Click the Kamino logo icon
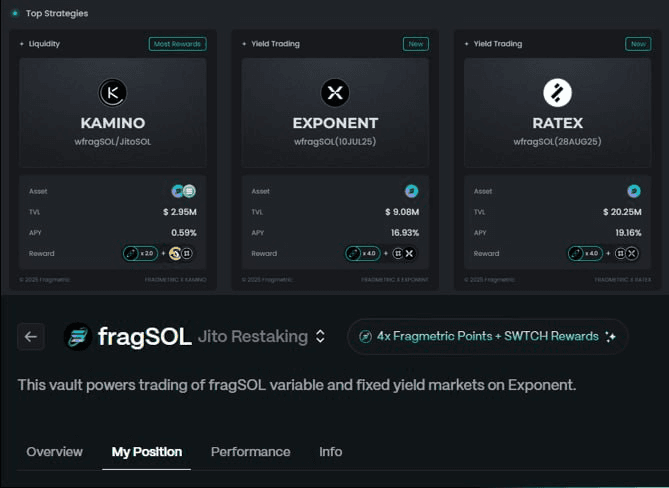This screenshot has width=669, height=488. pos(113,93)
